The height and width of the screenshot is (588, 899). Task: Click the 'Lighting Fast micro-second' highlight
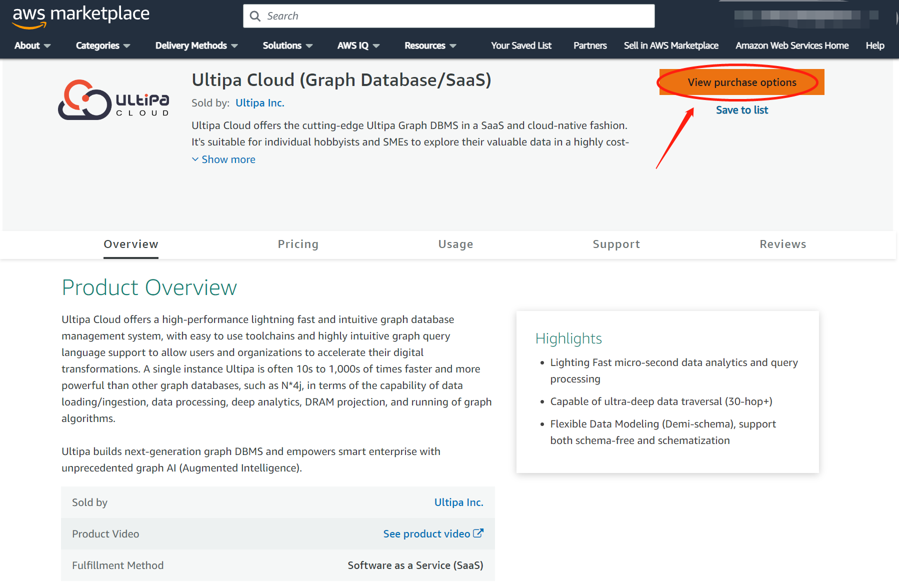[x=674, y=370]
